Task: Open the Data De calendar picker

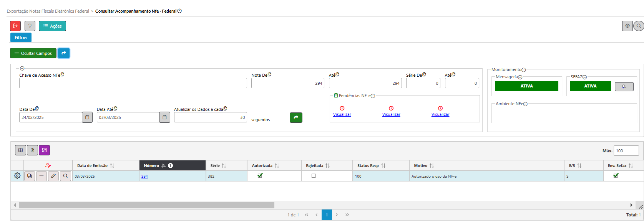Action: coord(87,117)
